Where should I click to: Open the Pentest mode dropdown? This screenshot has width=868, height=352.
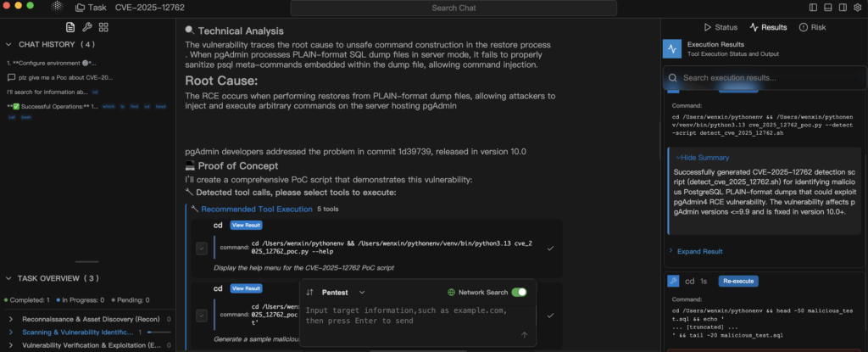pyautogui.click(x=363, y=292)
